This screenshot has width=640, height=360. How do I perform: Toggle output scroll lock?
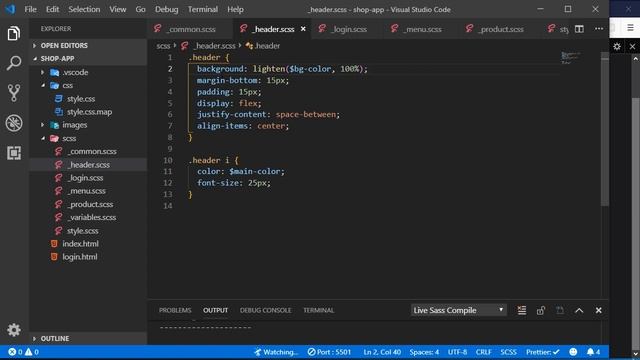[x=541, y=310]
